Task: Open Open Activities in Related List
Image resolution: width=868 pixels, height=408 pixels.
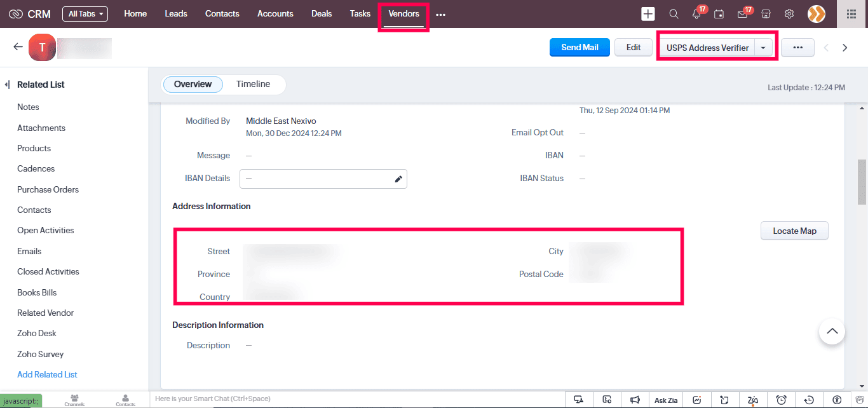Action: 45,230
